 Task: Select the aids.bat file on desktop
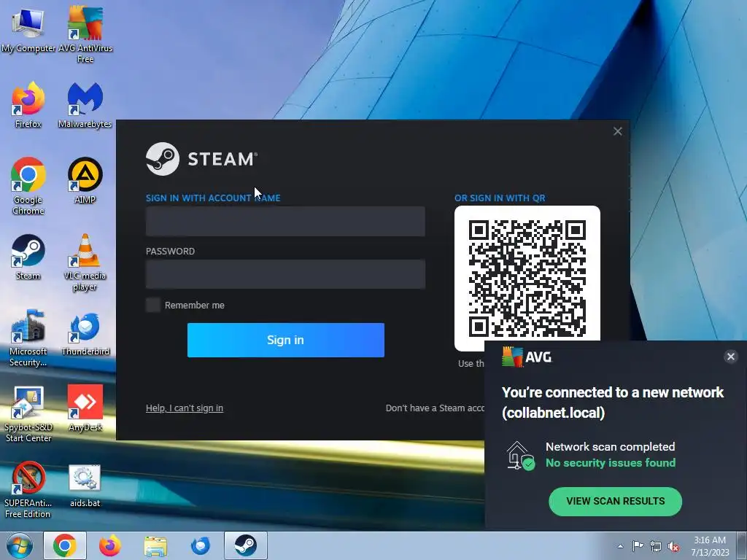pyautogui.click(x=85, y=486)
